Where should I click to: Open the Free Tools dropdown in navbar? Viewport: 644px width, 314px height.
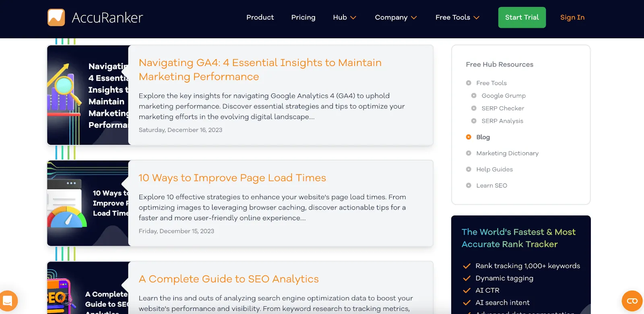point(457,17)
